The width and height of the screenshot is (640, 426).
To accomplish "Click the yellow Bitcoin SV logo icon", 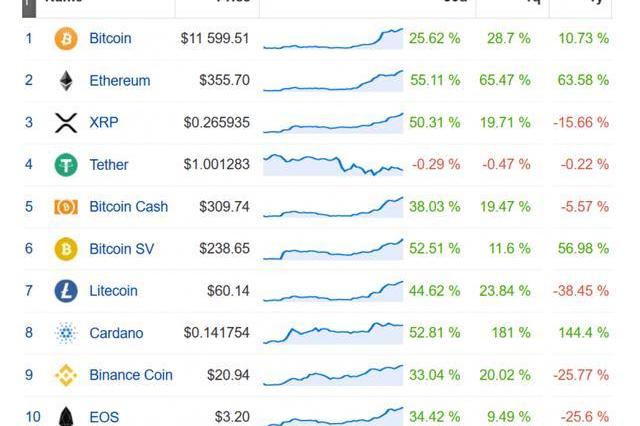I will pyautogui.click(x=66, y=249).
